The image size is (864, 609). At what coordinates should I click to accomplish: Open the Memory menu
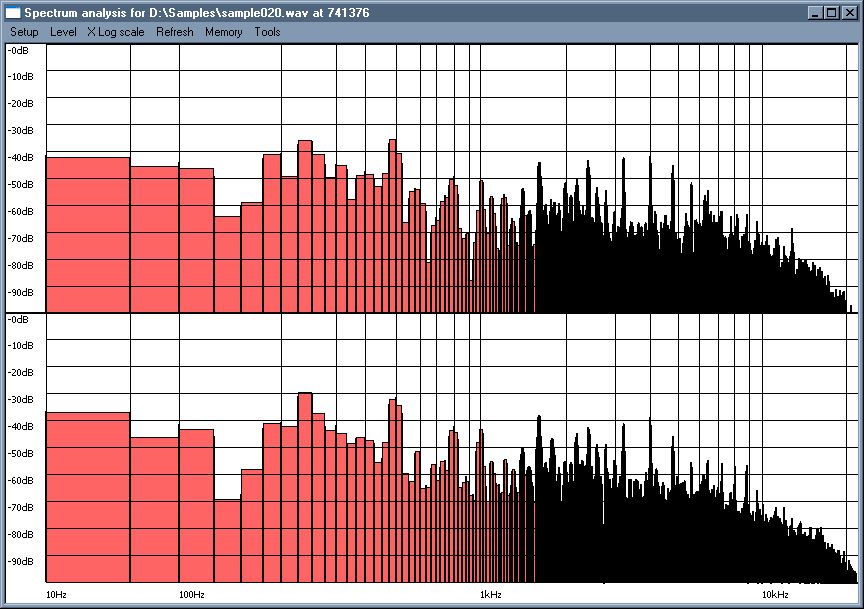223,31
